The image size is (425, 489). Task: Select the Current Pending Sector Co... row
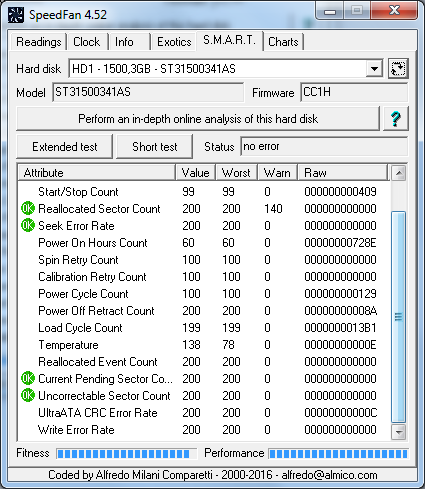click(x=204, y=379)
